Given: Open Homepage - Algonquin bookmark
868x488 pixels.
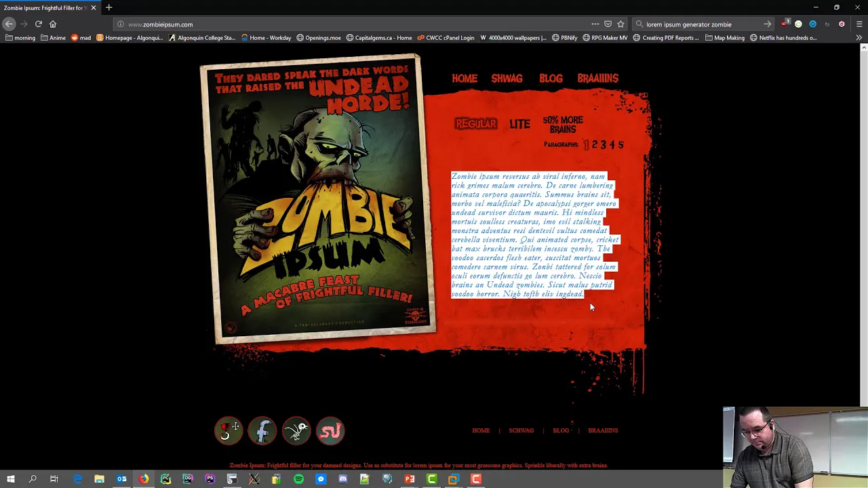Looking at the screenshot, I should (130, 38).
